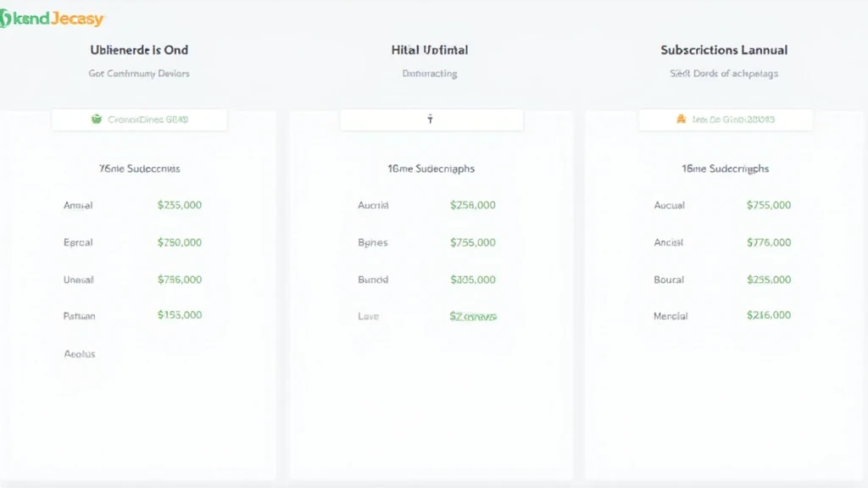Viewport: 868px width, 488px height.
Task: Select the Bpnes row in middle card
Action: (x=373, y=242)
